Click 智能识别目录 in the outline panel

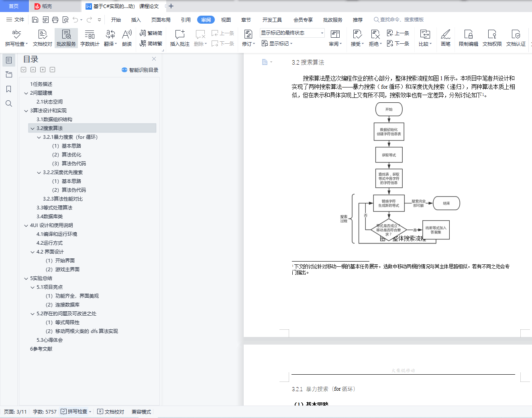(140, 70)
